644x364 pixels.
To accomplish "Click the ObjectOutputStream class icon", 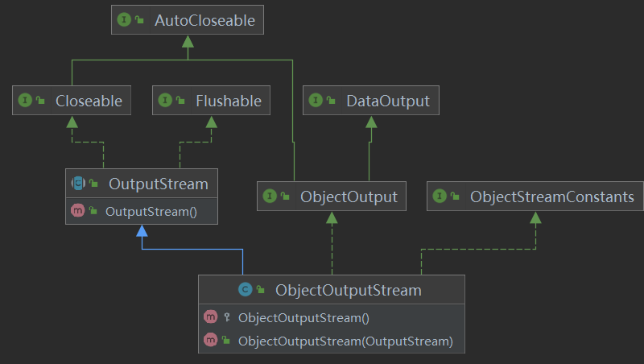I will (x=245, y=290).
